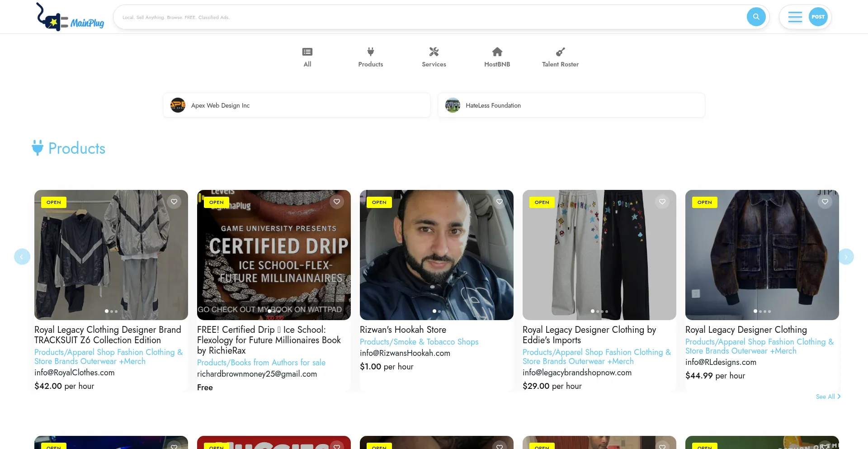Select the All category tab

coord(307,57)
